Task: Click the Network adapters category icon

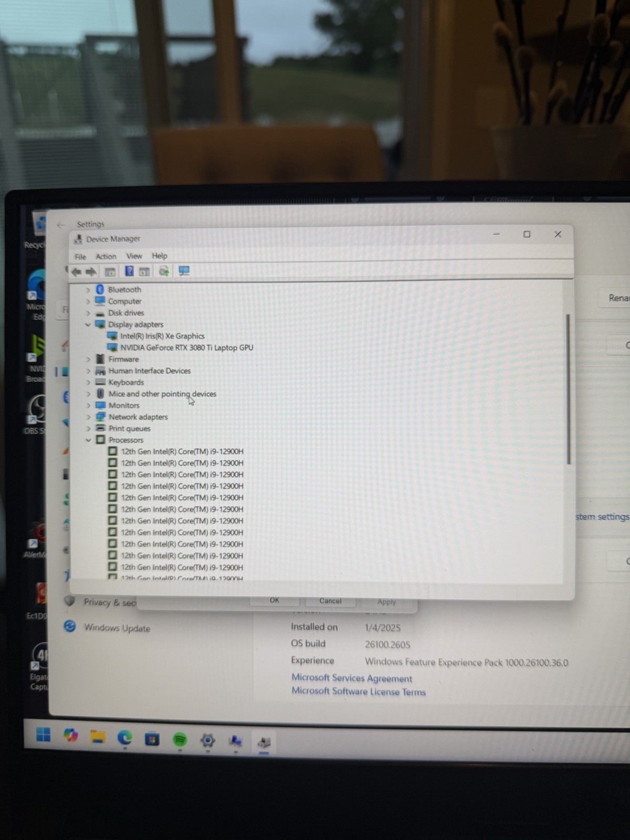Action: (x=100, y=417)
